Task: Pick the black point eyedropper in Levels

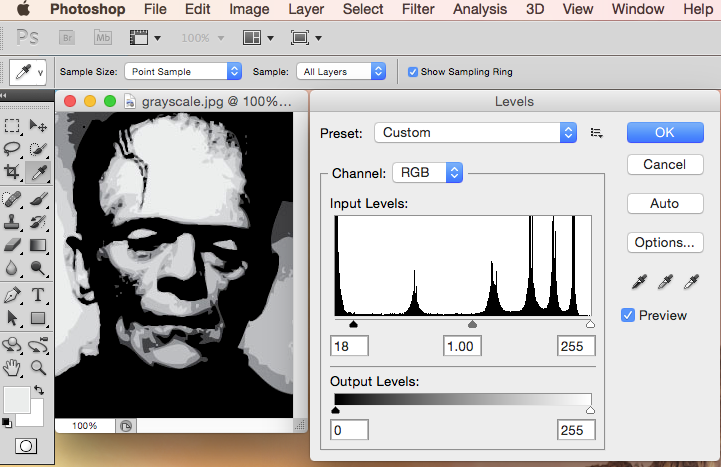Action: pyautogui.click(x=637, y=283)
